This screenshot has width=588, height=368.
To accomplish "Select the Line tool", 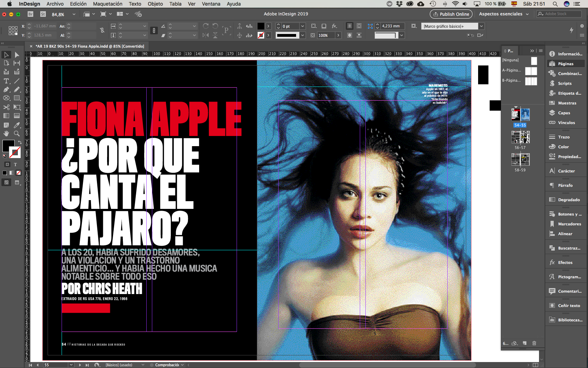I will point(17,81).
